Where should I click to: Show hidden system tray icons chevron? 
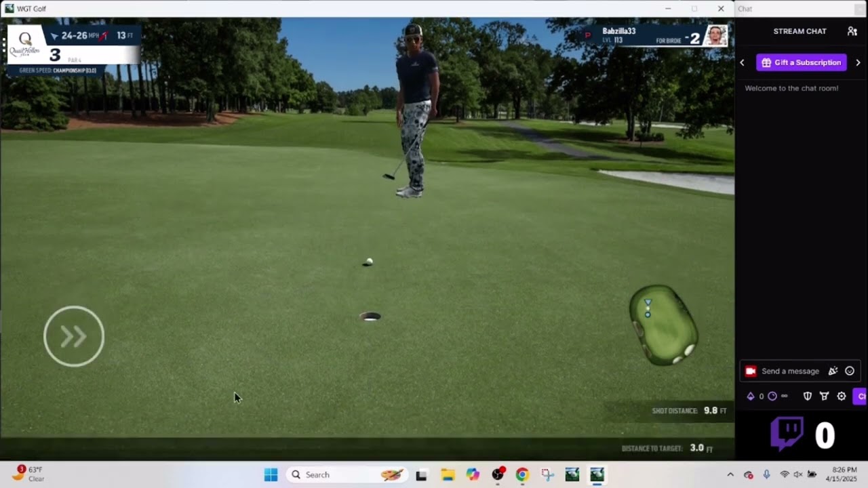(730, 474)
